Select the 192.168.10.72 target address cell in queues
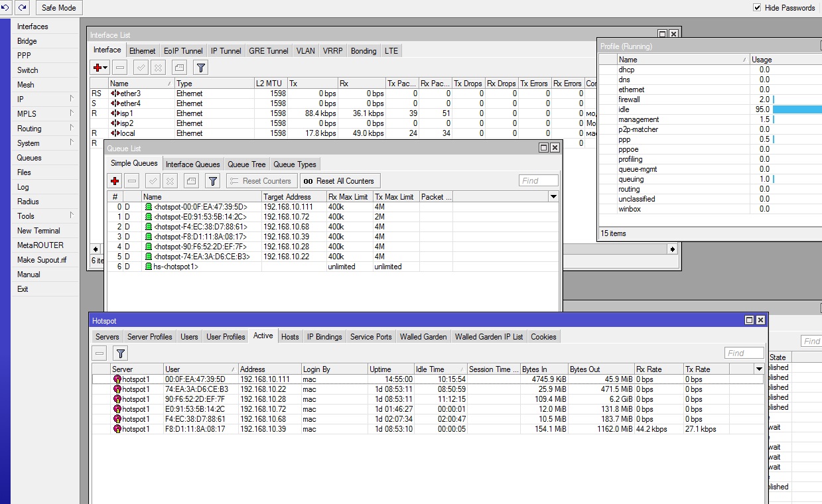Image resolution: width=822 pixels, height=504 pixels. [x=294, y=217]
